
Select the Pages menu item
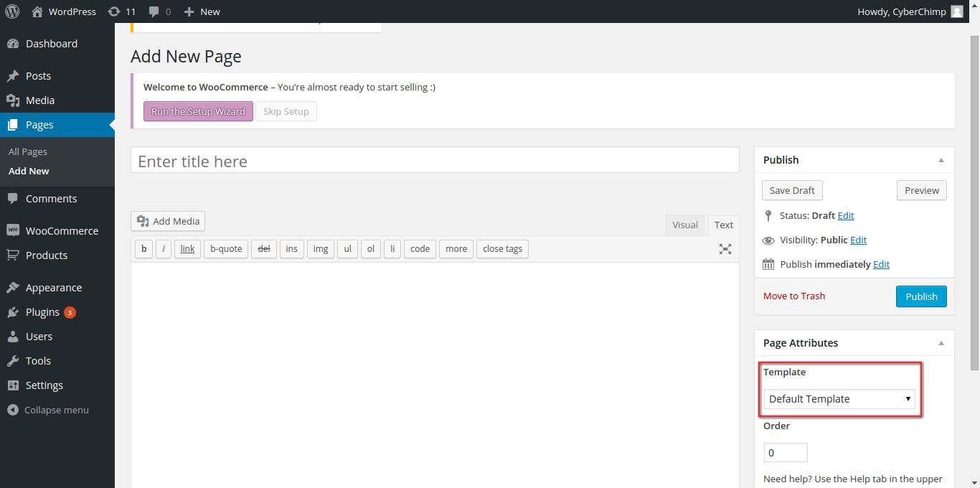[x=57, y=125]
